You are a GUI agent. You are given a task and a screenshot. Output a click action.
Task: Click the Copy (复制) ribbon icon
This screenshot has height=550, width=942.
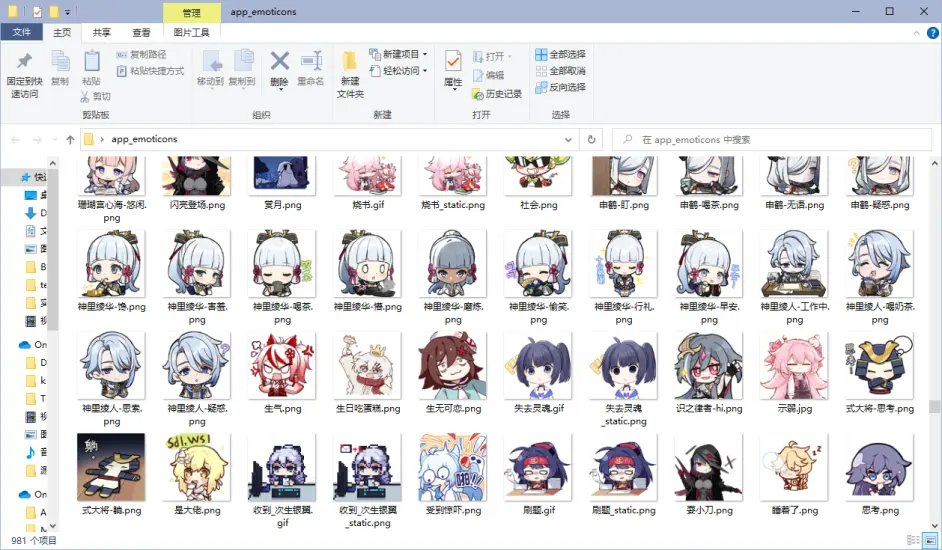pos(60,61)
